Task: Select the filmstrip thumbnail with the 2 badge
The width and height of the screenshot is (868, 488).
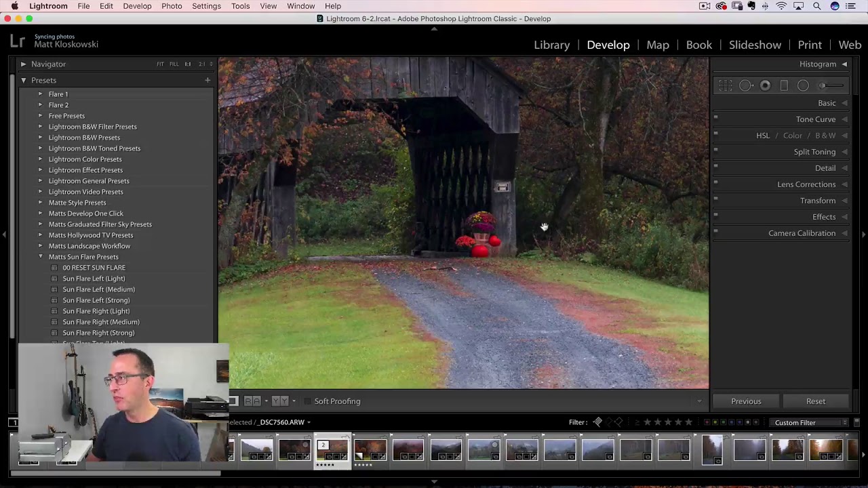Action: click(332, 450)
